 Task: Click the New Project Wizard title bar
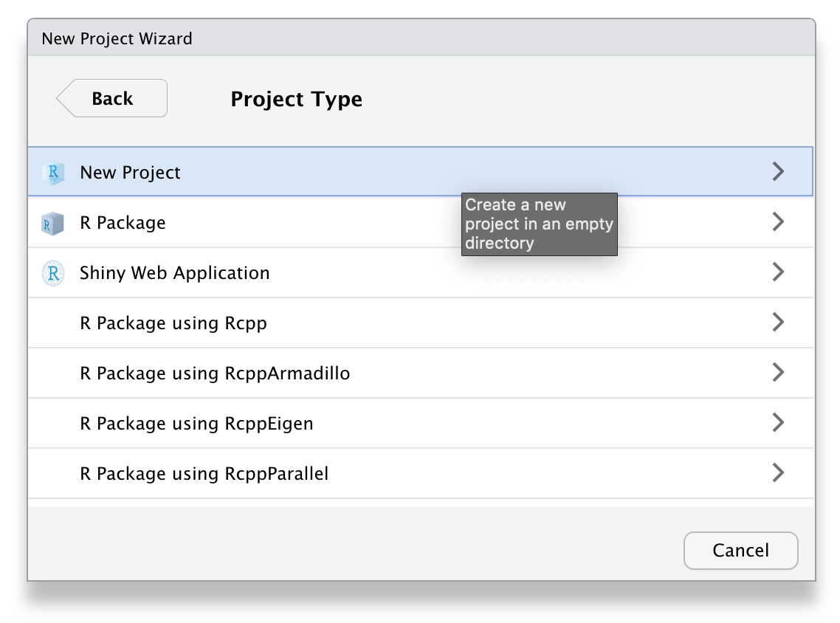pos(421,38)
